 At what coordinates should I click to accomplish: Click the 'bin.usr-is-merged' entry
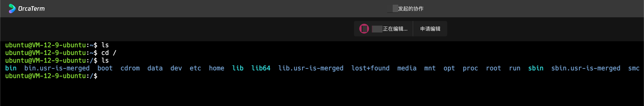click(x=57, y=68)
